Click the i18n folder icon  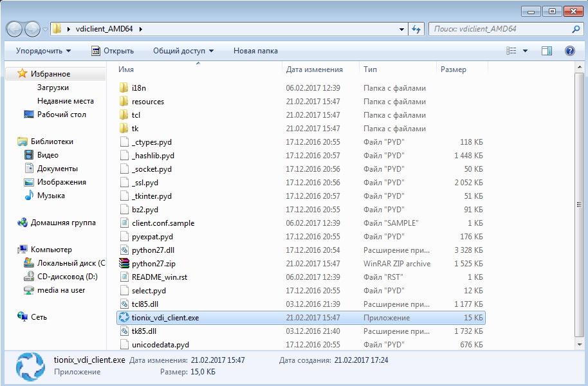click(124, 88)
